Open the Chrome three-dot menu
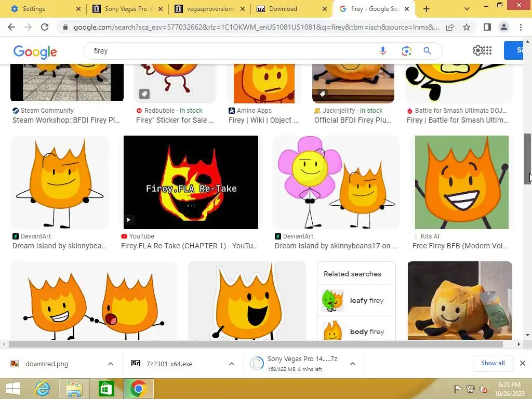 521,27
